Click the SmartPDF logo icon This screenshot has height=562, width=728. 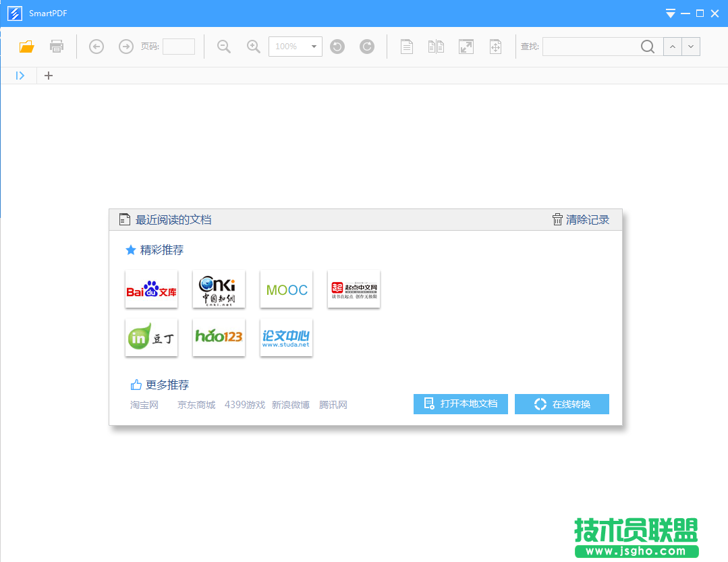click(x=15, y=13)
